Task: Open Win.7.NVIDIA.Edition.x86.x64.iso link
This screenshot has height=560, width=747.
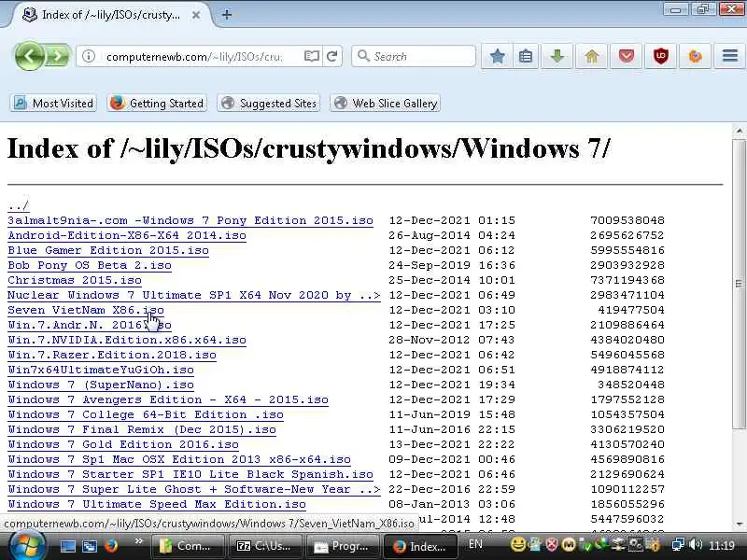Action: click(x=127, y=340)
